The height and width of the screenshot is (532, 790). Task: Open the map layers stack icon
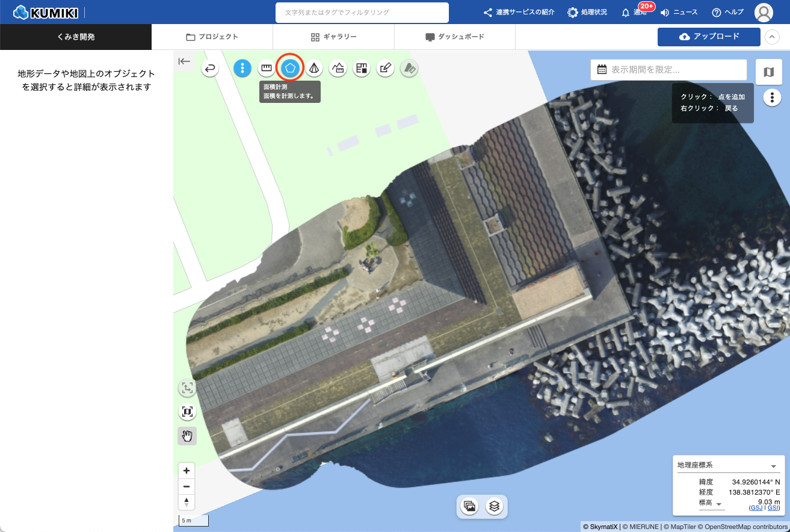coord(495,506)
